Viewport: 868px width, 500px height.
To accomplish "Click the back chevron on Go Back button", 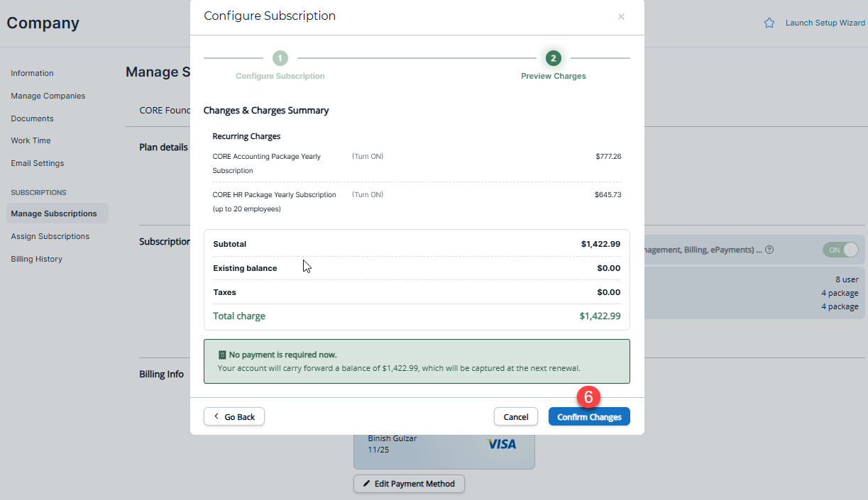I will point(216,416).
